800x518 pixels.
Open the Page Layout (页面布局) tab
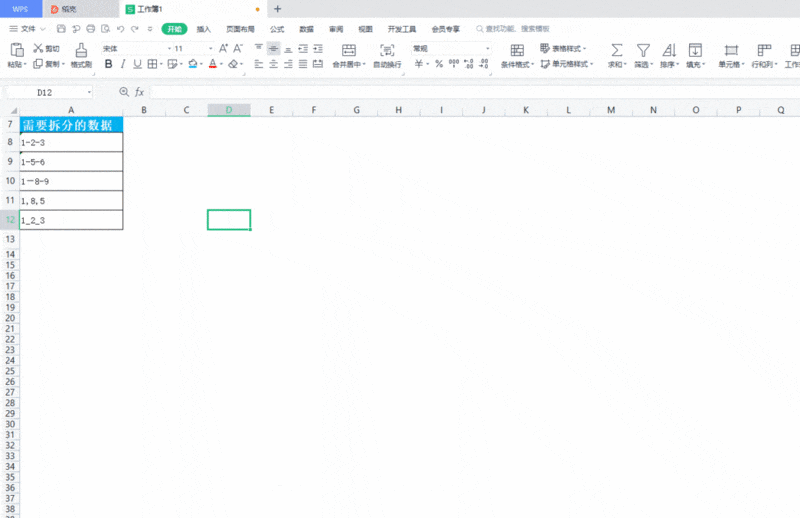click(x=240, y=29)
